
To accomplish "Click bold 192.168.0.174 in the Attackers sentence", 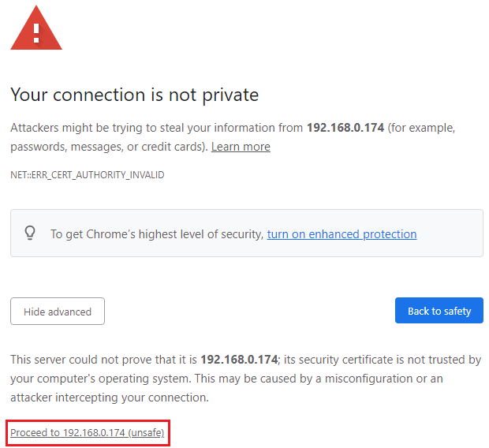I will [345, 127].
